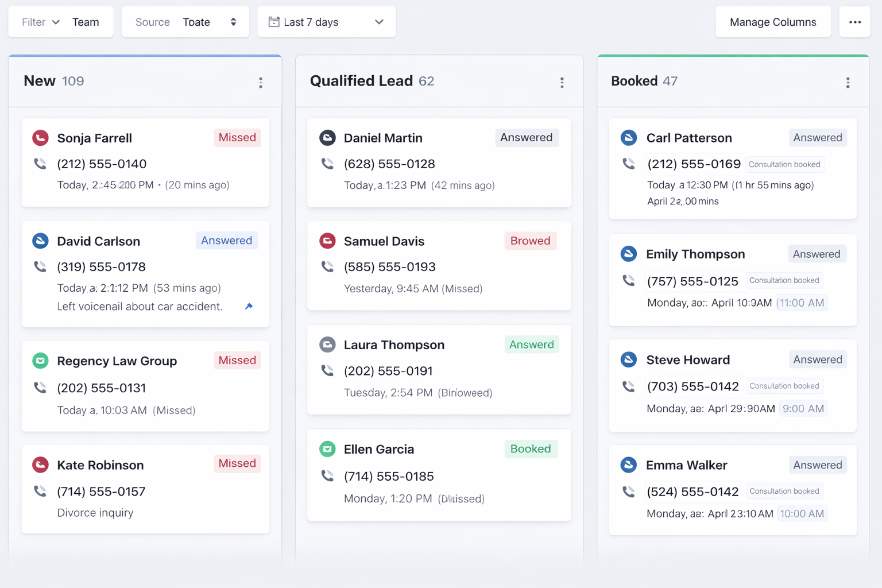Click the missed call icon on Sonja Farrell's card
Screen dimensions: 882x588
tap(40, 138)
